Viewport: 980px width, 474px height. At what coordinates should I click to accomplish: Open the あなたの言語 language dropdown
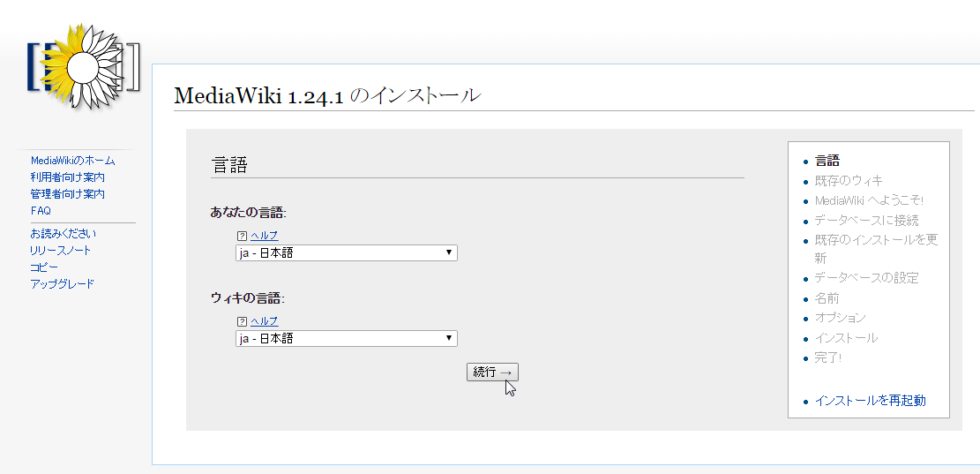[346, 253]
